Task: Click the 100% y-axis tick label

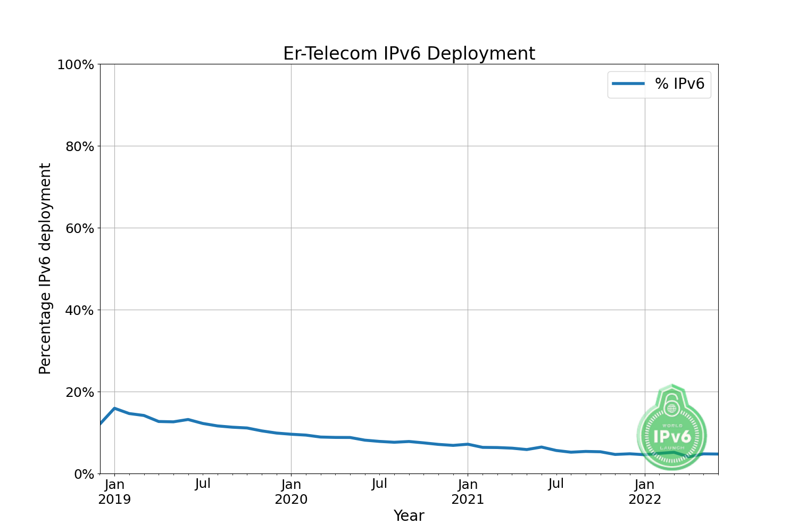Action: (75, 65)
